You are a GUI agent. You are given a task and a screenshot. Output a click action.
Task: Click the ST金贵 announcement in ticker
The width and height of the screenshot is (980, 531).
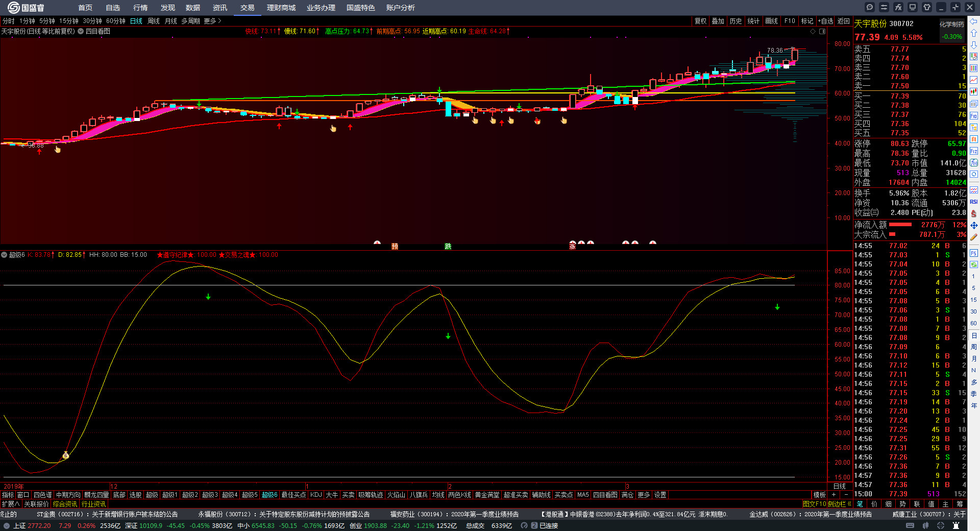(x=107, y=514)
